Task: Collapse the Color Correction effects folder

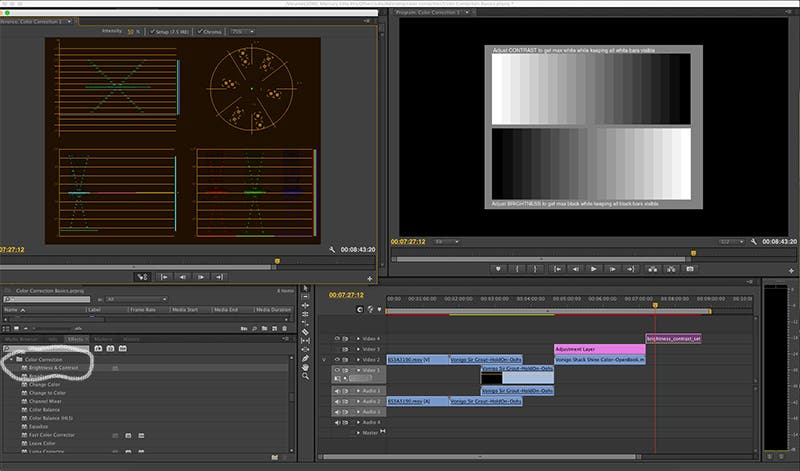Action: (11, 360)
